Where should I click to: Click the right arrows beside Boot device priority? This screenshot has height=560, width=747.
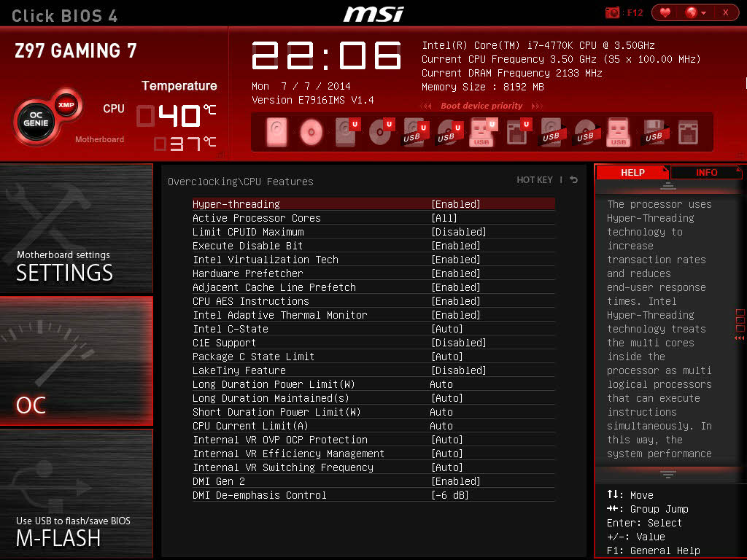coord(537,106)
